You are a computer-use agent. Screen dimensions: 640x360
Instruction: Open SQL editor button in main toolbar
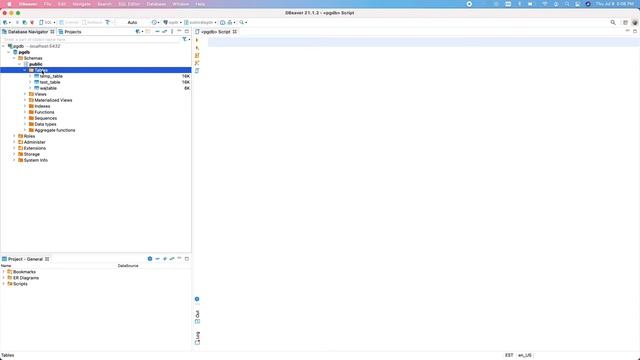pos(46,22)
